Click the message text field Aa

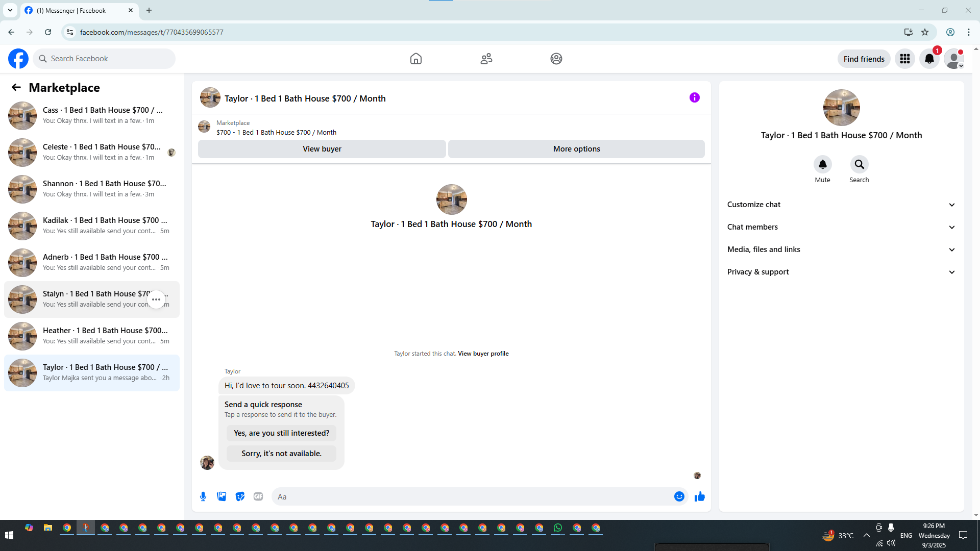[x=472, y=496]
